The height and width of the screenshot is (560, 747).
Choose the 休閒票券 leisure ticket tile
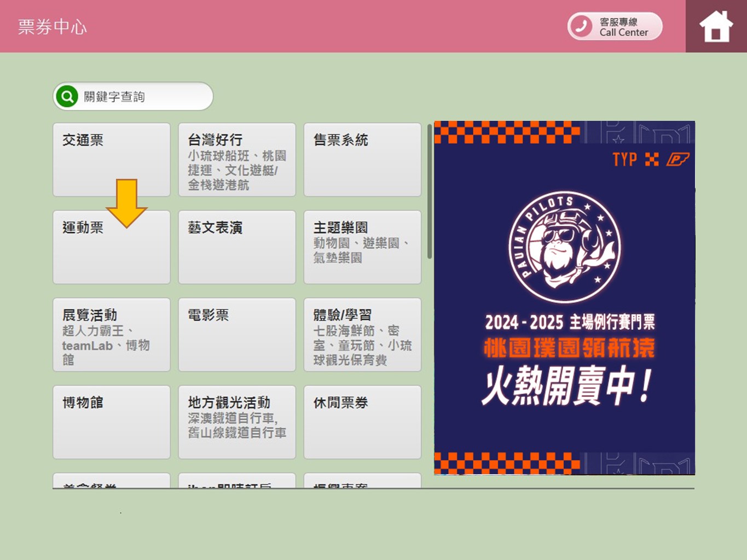(x=362, y=422)
